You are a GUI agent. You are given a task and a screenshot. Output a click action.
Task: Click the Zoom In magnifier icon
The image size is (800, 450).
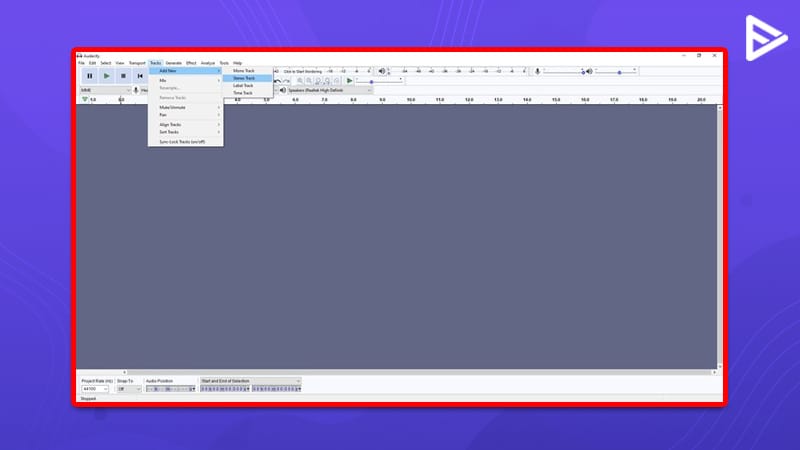tap(300, 81)
